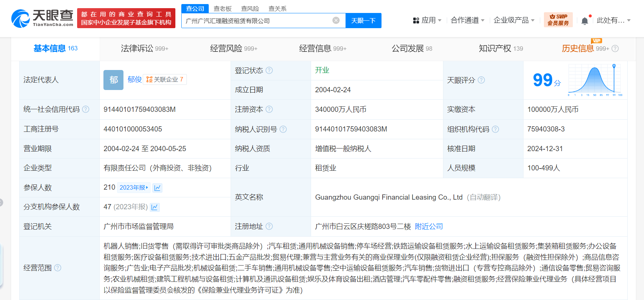
Task: Click the company name search field
Action: coord(256,21)
